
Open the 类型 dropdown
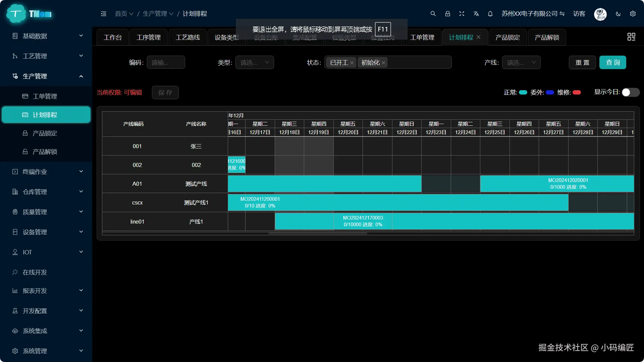point(255,62)
